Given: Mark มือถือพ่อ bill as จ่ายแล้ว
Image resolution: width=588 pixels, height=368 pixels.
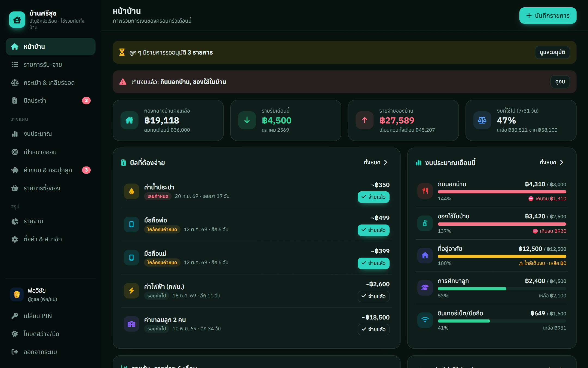Looking at the screenshot, I should (x=373, y=230).
